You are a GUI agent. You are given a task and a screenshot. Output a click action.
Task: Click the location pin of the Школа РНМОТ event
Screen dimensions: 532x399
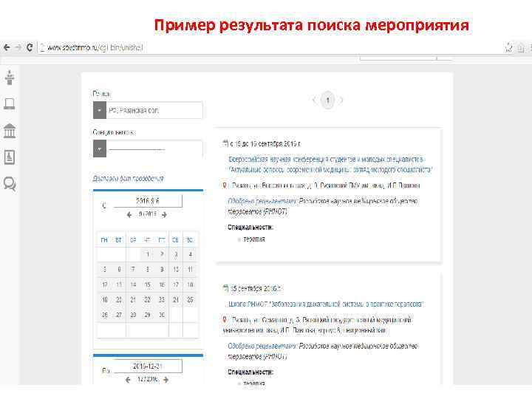(x=225, y=320)
